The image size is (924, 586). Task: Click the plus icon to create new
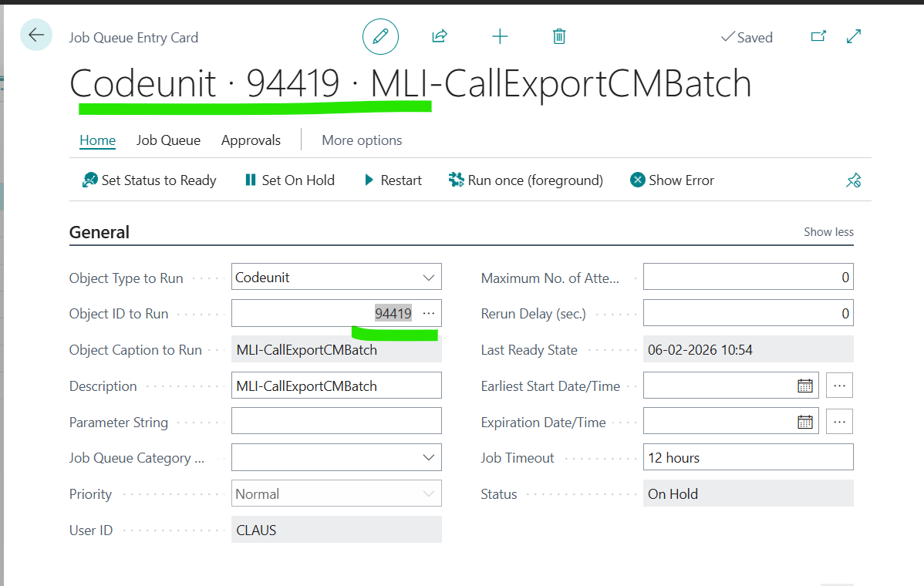coord(500,36)
